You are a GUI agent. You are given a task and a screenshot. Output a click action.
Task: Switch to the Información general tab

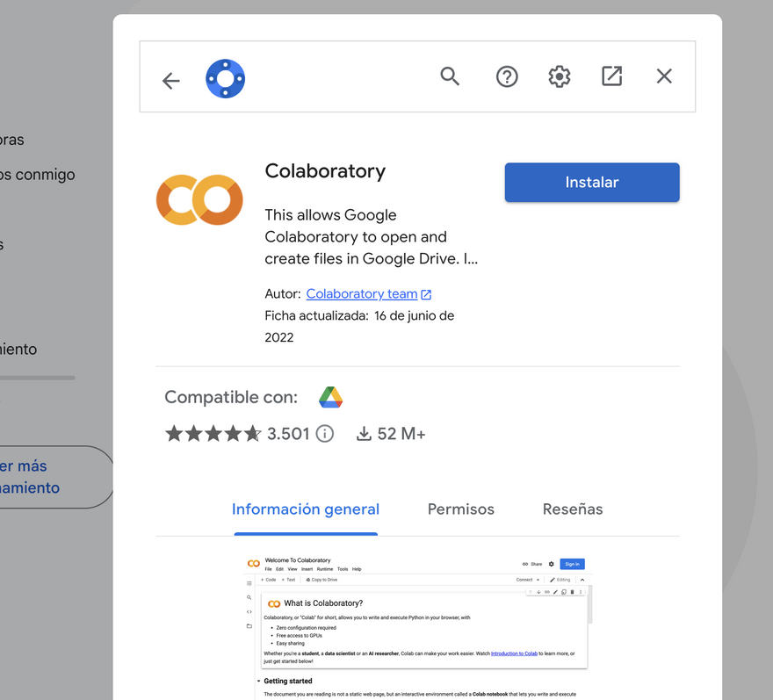[306, 509]
